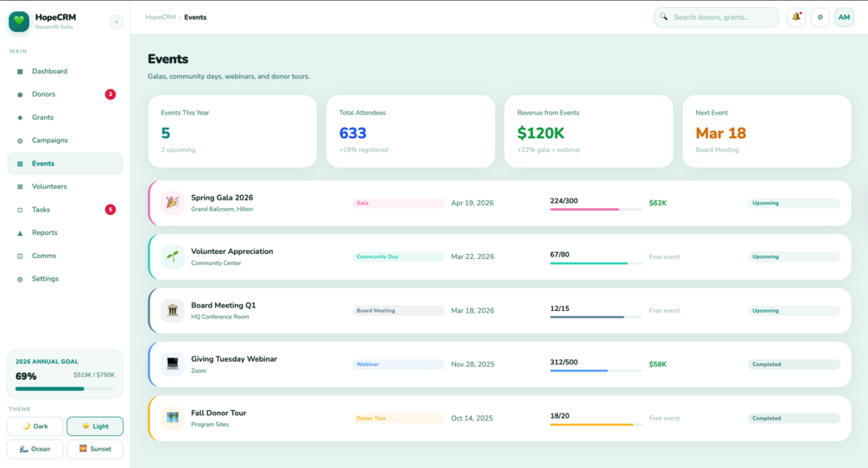Open settings gear icon in top bar
The width and height of the screenshot is (868, 468).
pos(820,17)
